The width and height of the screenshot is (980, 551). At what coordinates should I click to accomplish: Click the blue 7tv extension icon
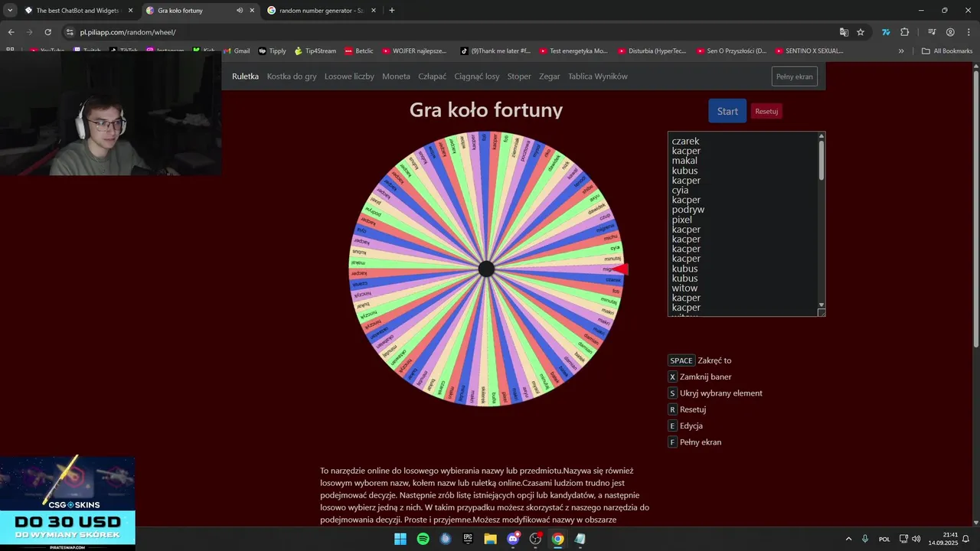pyautogui.click(x=886, y=32)
